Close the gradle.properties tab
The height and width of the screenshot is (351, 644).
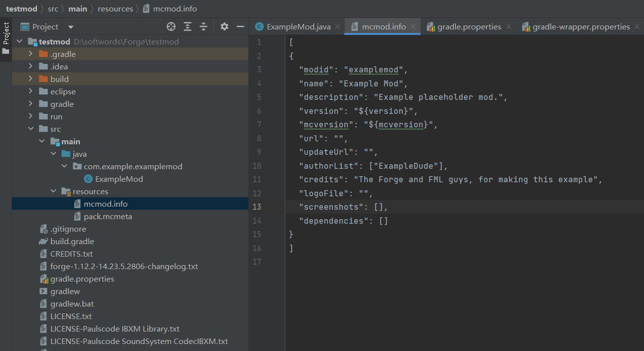509,27
